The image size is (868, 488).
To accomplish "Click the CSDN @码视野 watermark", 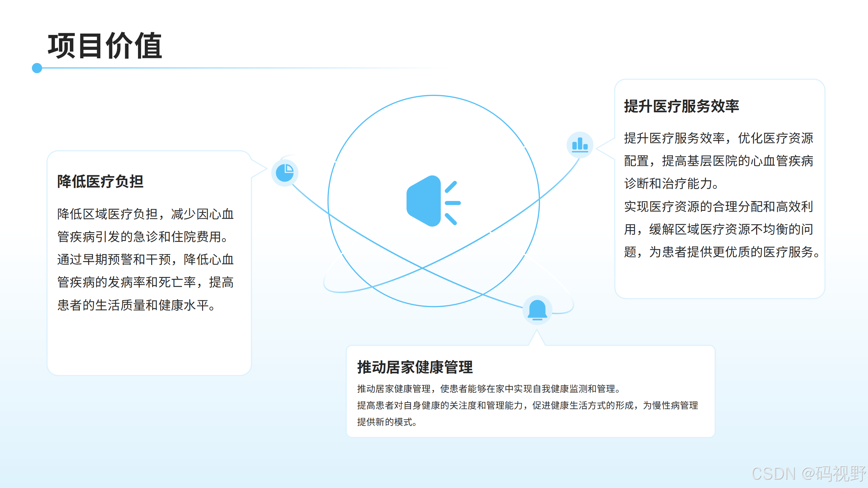I will [x=808, y=473].
